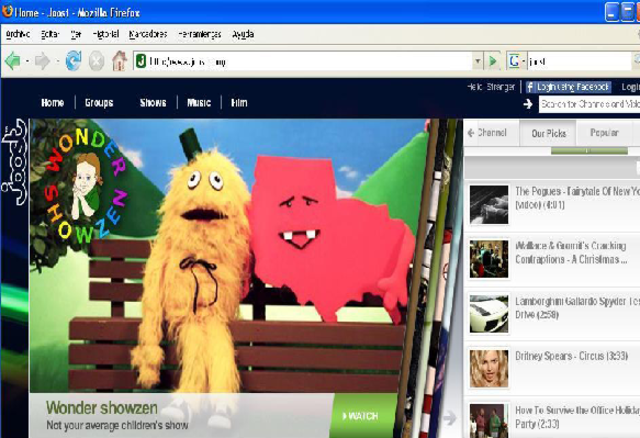Click the Google search box field

pos(578,62)
